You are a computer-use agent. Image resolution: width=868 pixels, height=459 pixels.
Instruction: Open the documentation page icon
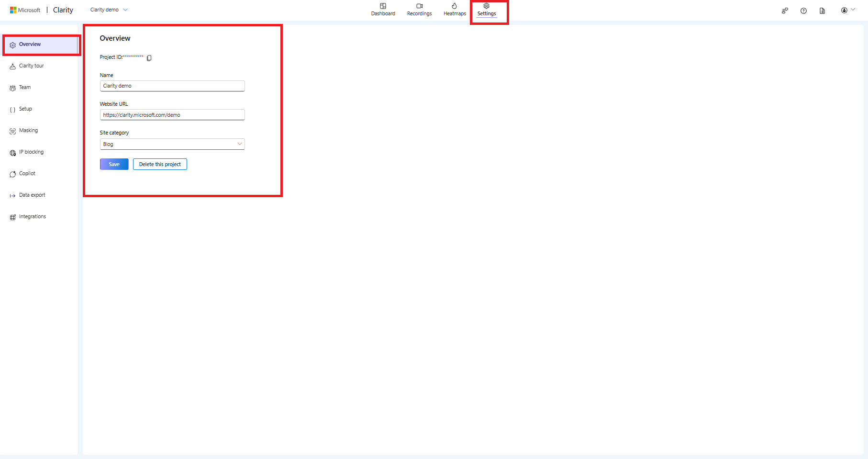coord(822,11)
